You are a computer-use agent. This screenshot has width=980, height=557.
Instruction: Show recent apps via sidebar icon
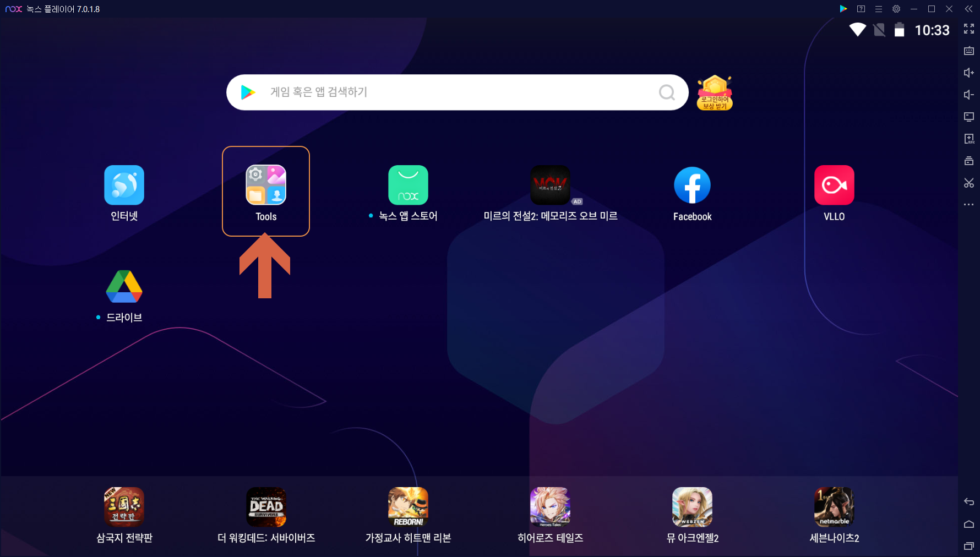tap(969, 546)
